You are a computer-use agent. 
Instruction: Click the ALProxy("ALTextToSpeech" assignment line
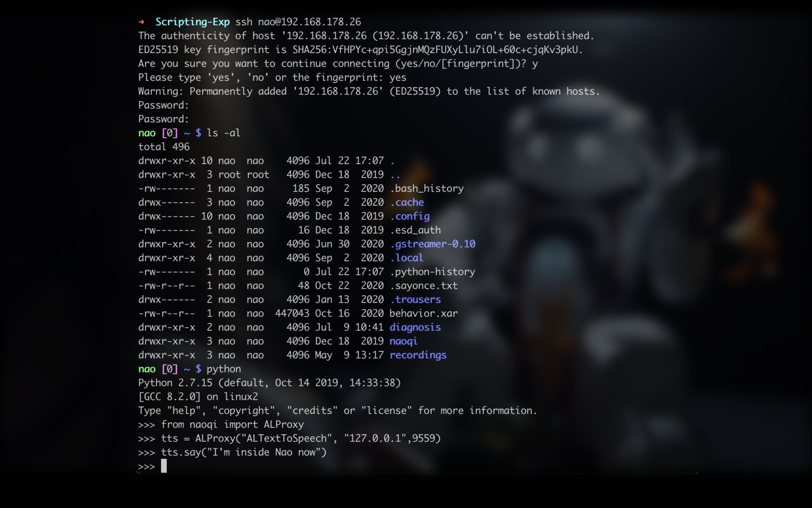point(289,438)
